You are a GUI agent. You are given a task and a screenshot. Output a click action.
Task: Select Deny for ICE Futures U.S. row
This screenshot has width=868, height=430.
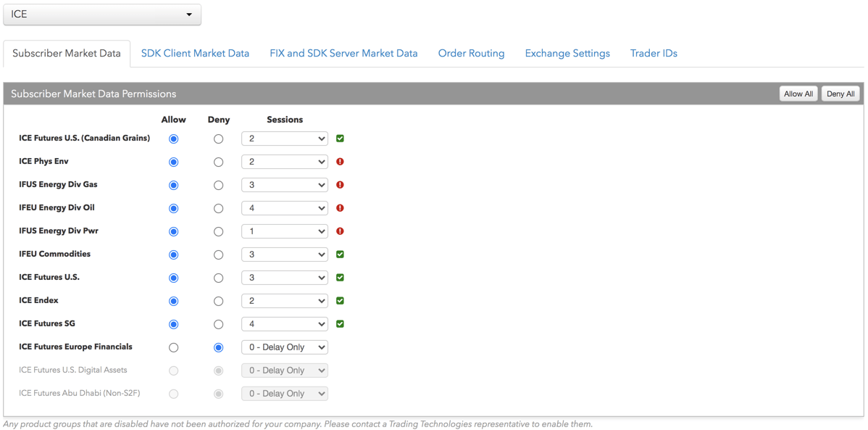point(219,278)
